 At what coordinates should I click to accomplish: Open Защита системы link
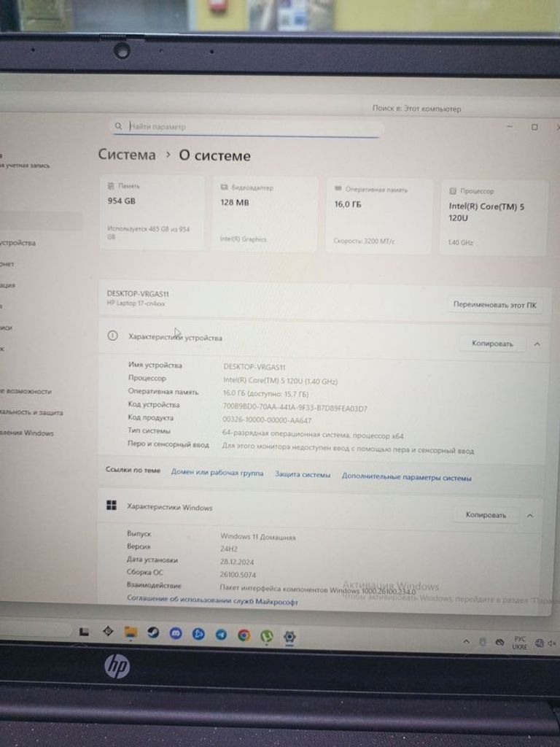coord(303,475)
